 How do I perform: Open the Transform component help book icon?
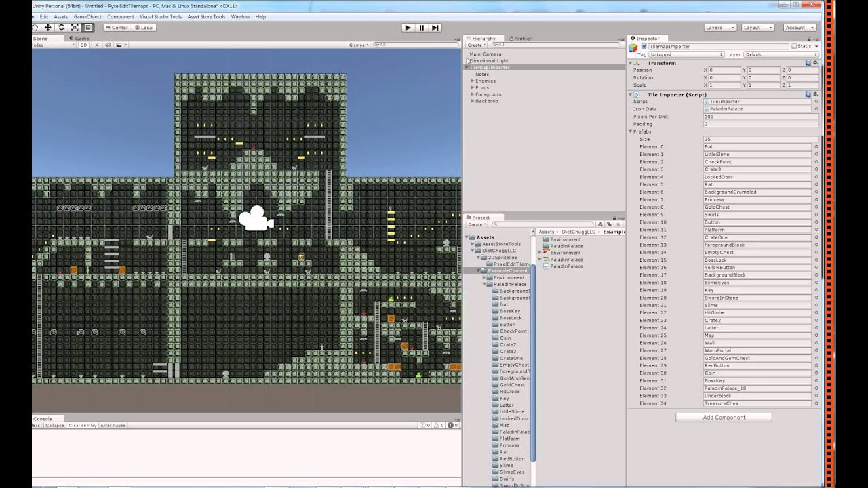tap(808, 63)
